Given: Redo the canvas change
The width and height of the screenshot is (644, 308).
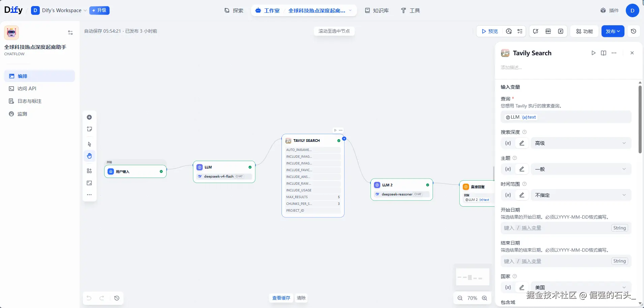Looking at the screenshot, I should (x=101, y=298).
